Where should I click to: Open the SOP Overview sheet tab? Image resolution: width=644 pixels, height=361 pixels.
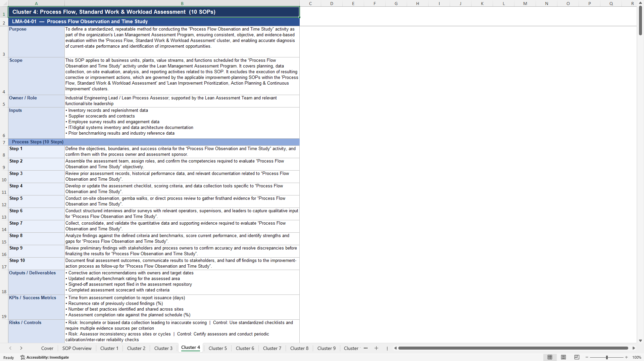[77, 348]
